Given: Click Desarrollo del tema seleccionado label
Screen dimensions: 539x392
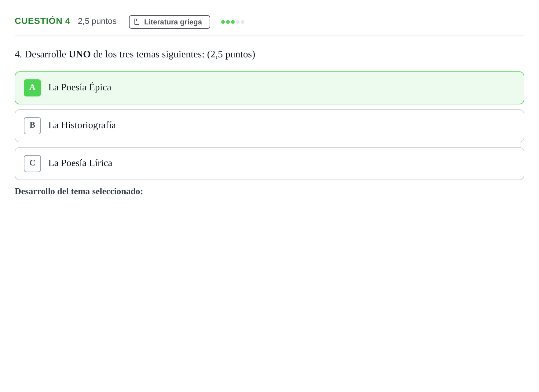Looking at the screenshot, I should (x=79, y=191).
